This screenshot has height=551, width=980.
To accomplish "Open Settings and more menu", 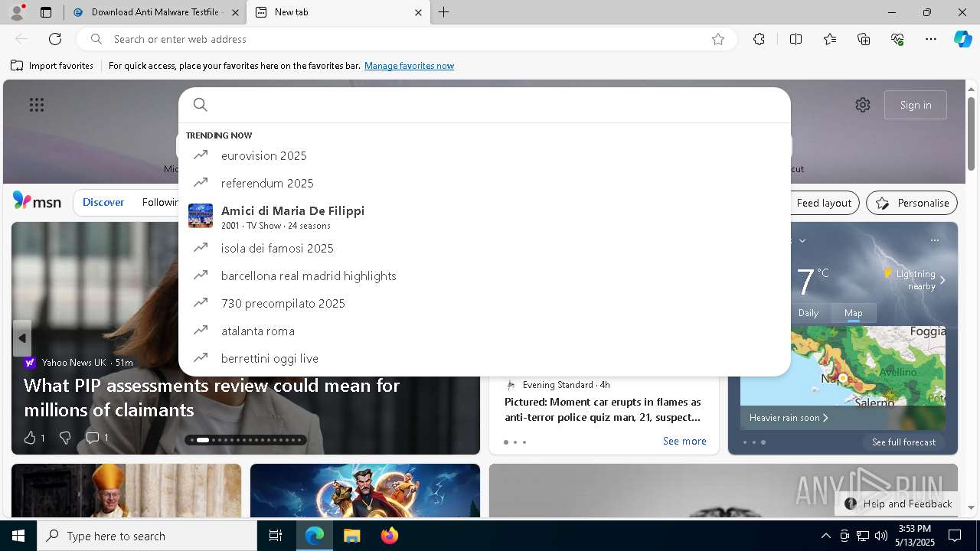I will click(x=931, y=39).
